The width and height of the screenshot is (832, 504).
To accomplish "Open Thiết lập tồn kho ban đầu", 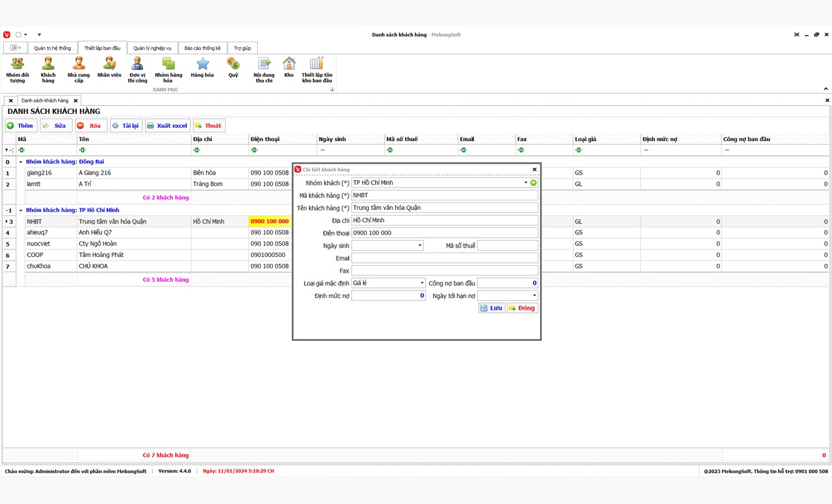I will click(317, 68).
